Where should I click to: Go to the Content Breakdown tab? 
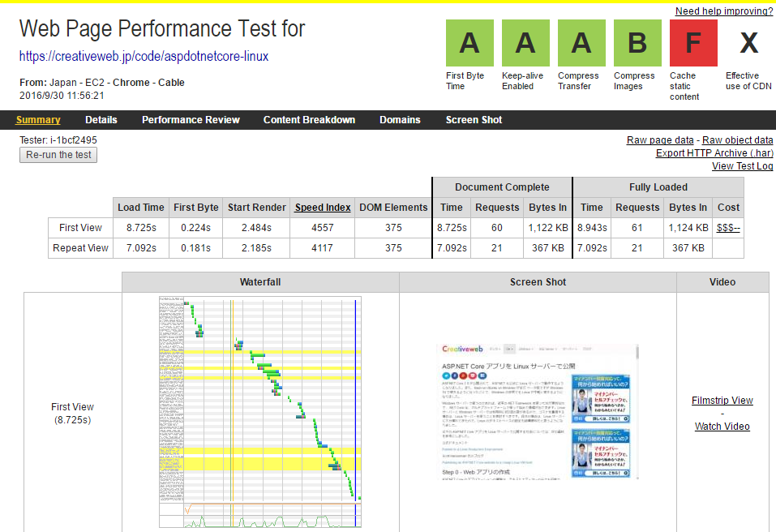click(x=309, y=120)
